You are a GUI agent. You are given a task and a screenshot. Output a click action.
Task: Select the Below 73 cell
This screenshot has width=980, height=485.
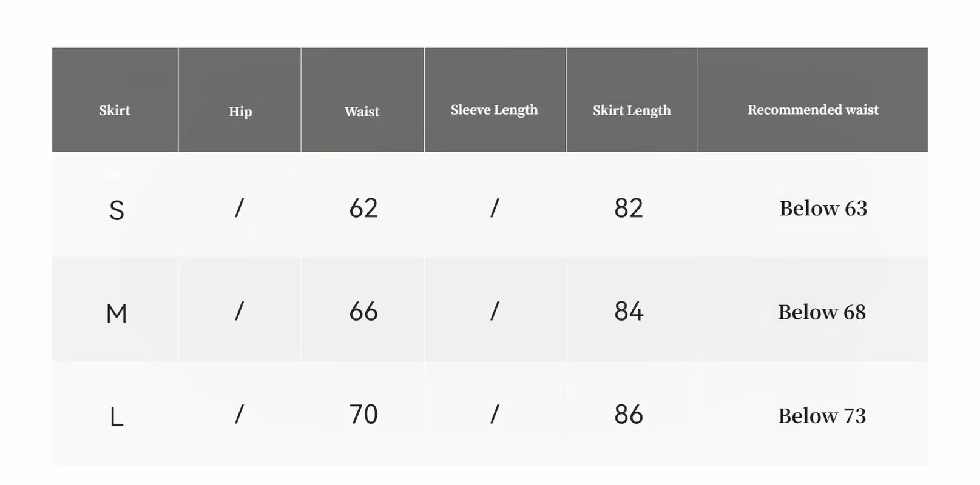click(822, 416)
